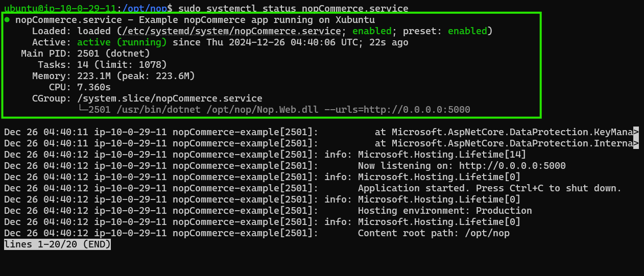Click the Main PID 2501 (dotnet) value
This screenshot has height=276, width=644.
tap(113, 54)
